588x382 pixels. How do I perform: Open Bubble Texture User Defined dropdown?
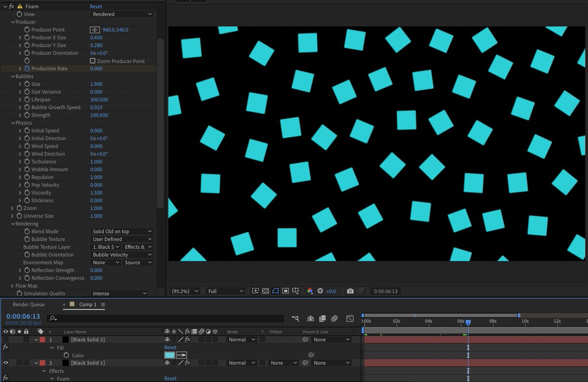pos(122,239)
